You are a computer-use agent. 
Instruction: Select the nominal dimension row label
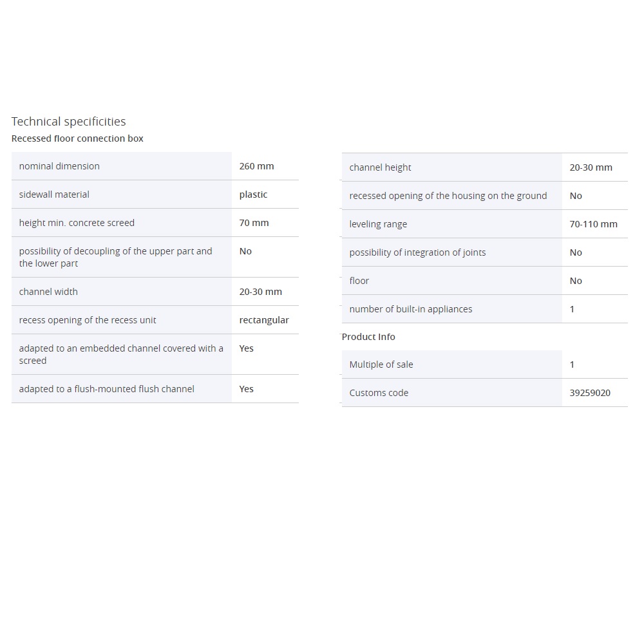point(59,166)
